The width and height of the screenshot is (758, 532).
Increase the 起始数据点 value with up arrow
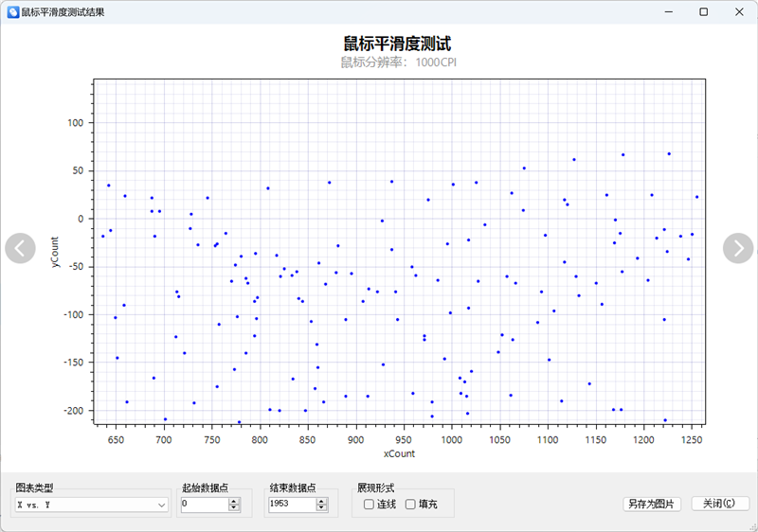pyautogui.click(x=234, y=502)
